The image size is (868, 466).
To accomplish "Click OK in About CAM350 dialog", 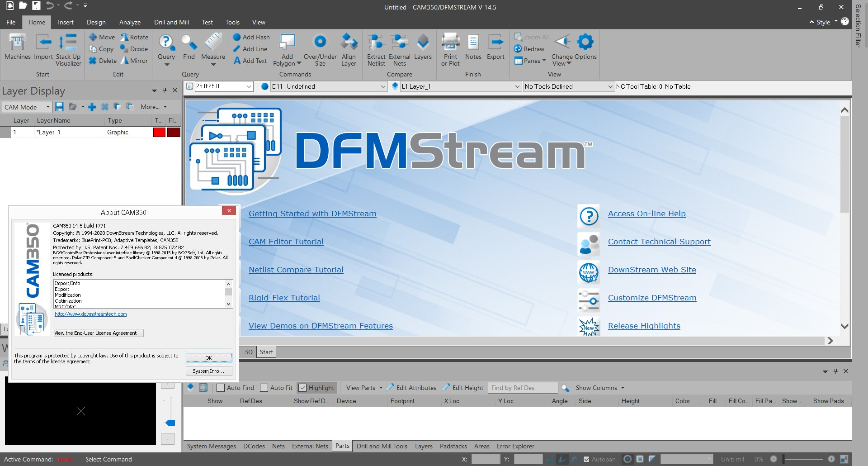I will pyautogui.click(x=209, y=358).
